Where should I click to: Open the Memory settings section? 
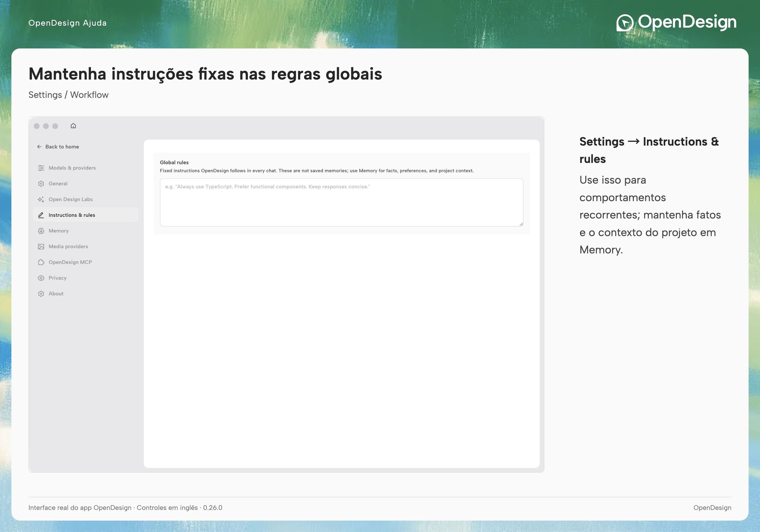click(x=86, y=231)
